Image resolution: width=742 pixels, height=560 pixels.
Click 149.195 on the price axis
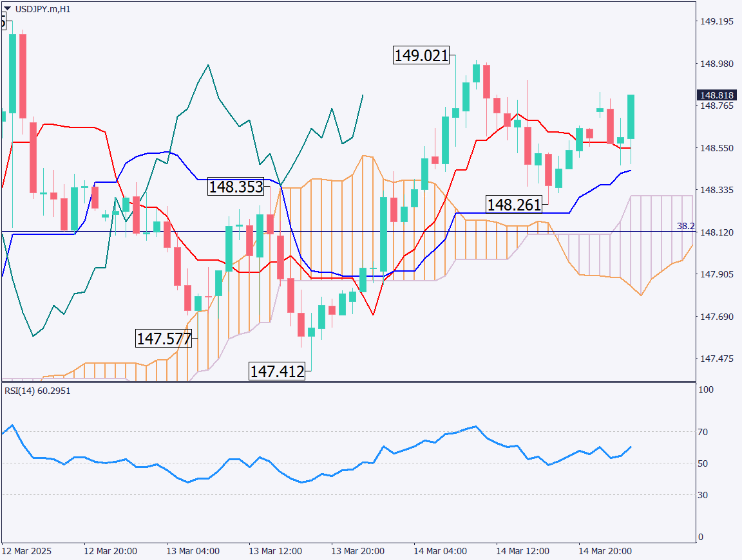point(717,22)
